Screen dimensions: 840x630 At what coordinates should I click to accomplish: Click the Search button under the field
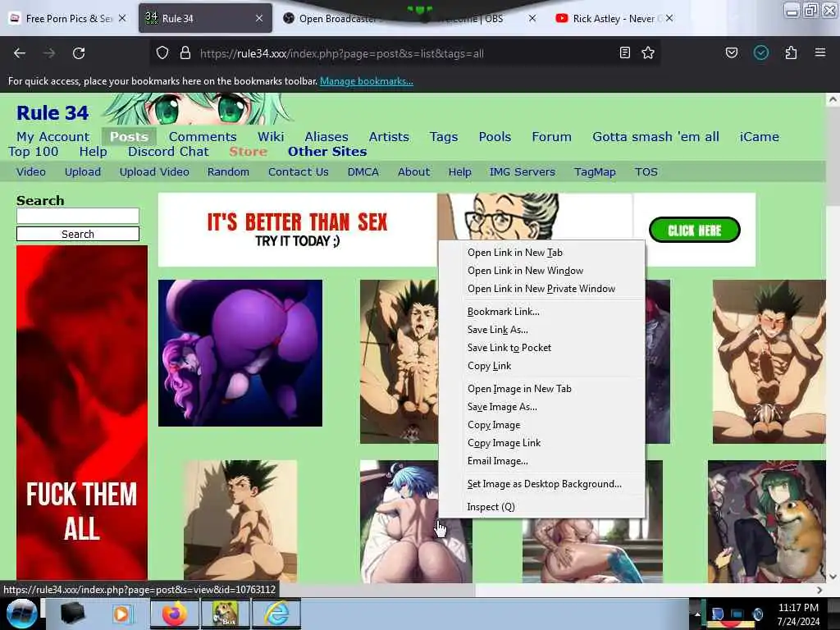(78, 234)
